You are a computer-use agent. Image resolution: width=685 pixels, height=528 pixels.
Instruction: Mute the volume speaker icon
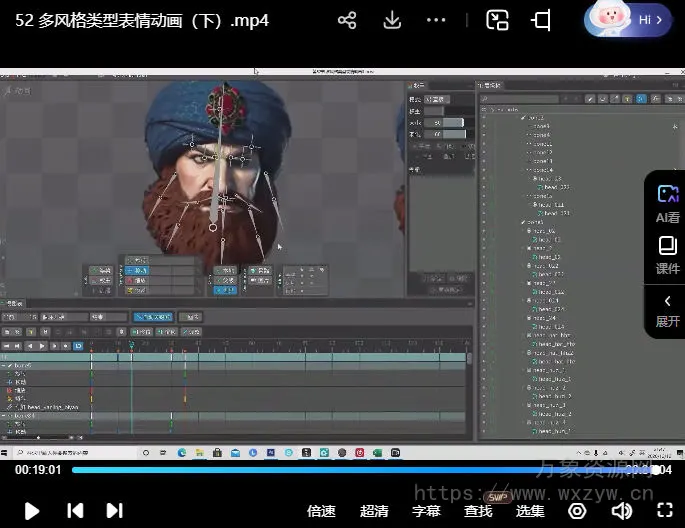[x=621, y=511]
